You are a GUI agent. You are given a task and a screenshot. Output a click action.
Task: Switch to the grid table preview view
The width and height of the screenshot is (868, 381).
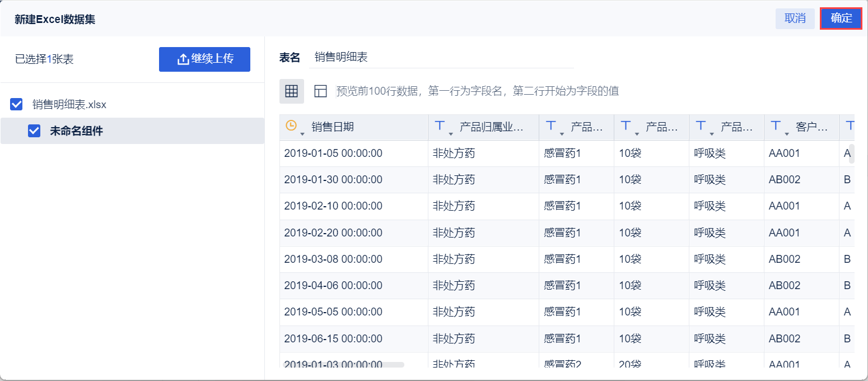291,91
